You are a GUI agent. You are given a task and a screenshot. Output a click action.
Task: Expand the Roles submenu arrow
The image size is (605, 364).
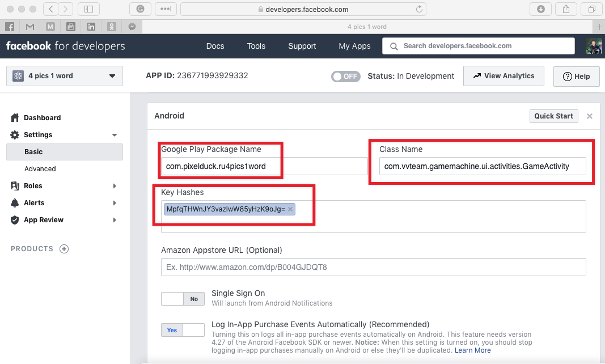click(x=115, y=186)
